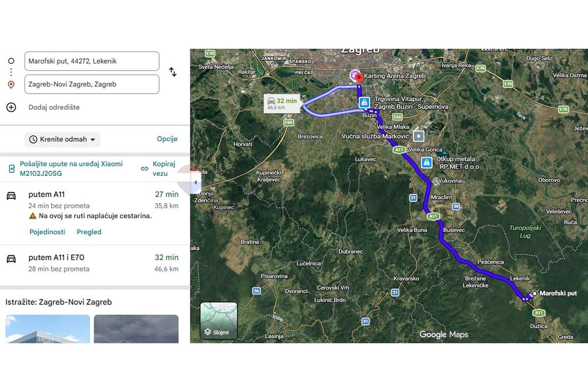Swap origin and destination with the reverse icon
Viewport: 588px width, 392px height.
pos(173,72)
